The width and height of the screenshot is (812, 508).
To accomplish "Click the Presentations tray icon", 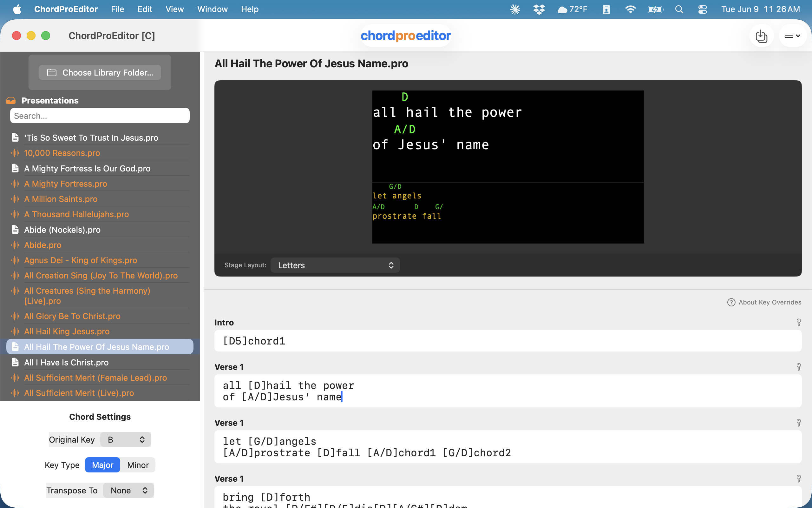I will 11,100.
